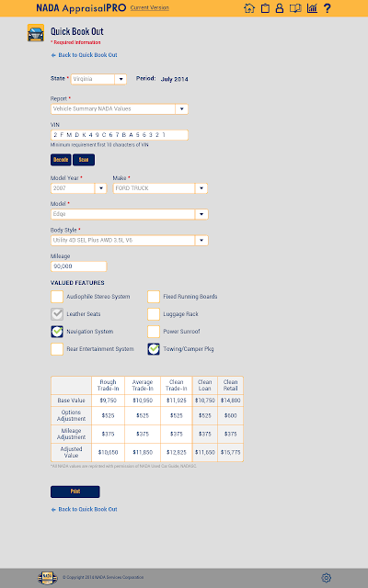Click the Mileage input field

pyautogui.click(x=79, y=266)
